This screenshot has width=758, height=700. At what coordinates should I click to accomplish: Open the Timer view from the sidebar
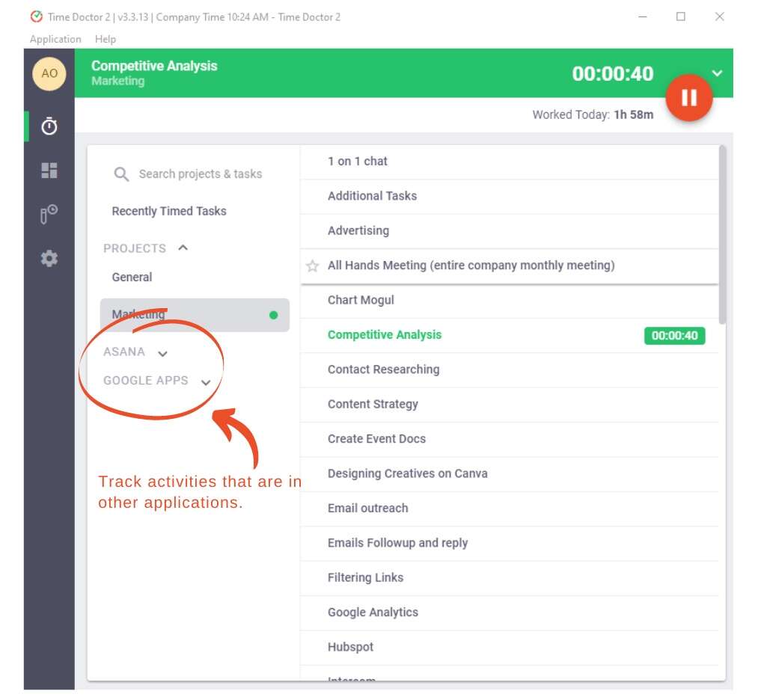pos(49,126)
